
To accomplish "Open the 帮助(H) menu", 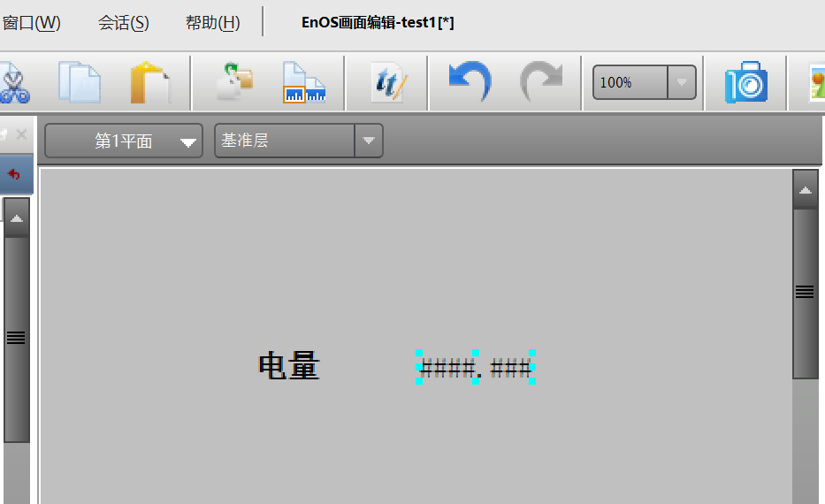I will point(212,23).
